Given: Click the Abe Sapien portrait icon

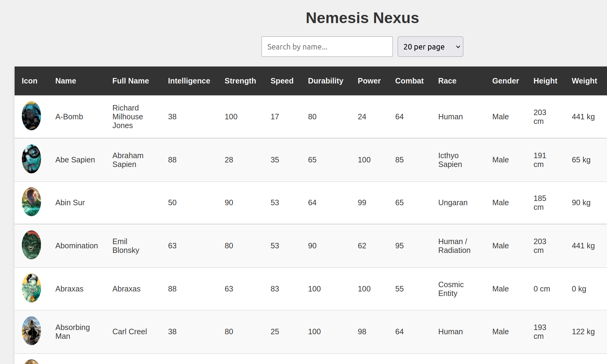Looking at the screenshot, I should point(31,159).
